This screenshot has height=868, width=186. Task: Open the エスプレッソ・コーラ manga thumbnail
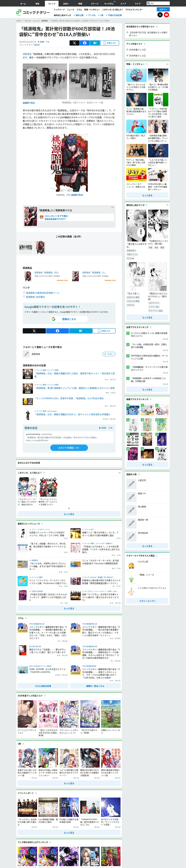point(27,487)
